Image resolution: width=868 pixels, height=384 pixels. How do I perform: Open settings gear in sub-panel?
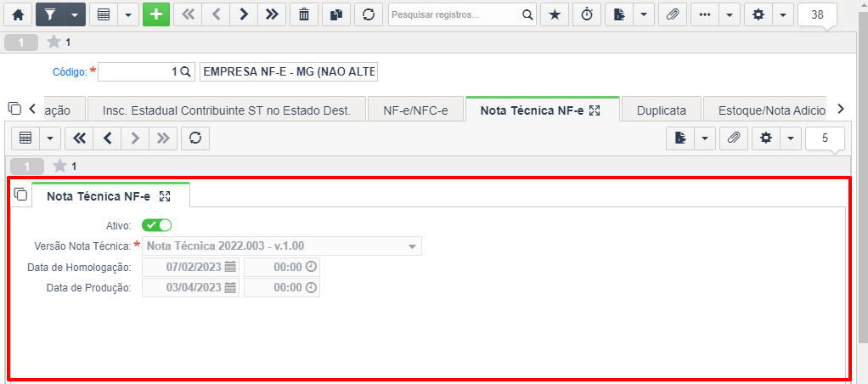766,138
